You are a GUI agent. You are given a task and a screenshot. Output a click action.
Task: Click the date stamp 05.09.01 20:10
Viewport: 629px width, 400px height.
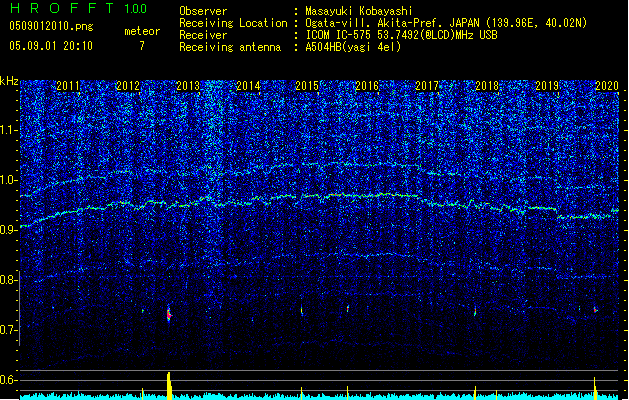click(50, 46)
